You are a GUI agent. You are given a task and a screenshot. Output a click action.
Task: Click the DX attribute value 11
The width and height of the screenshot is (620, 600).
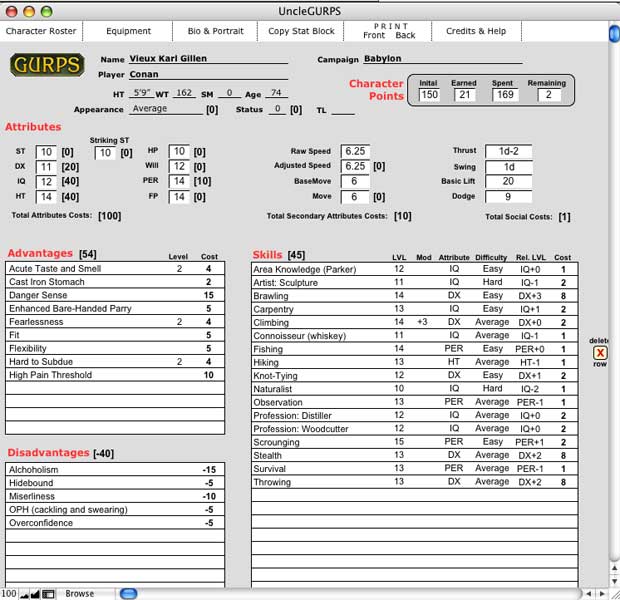point(46,167)
